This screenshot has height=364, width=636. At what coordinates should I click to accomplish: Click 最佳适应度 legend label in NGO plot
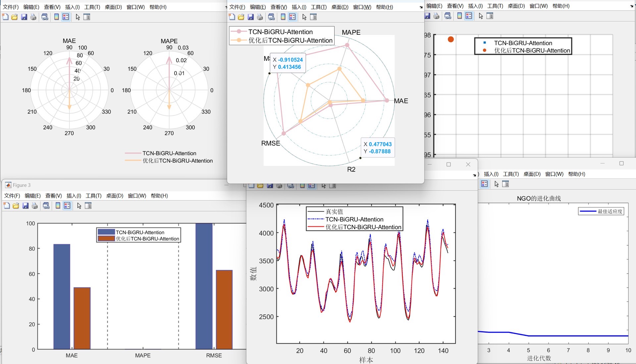610,211
